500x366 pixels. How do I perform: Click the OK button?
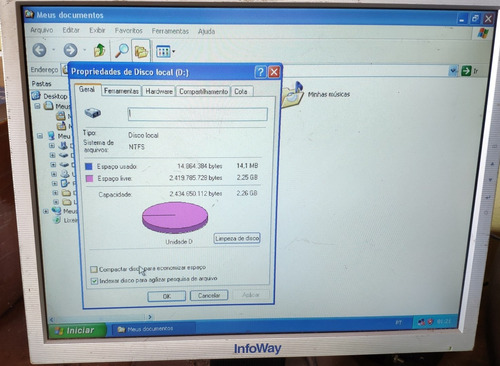[x=167, y=296]
